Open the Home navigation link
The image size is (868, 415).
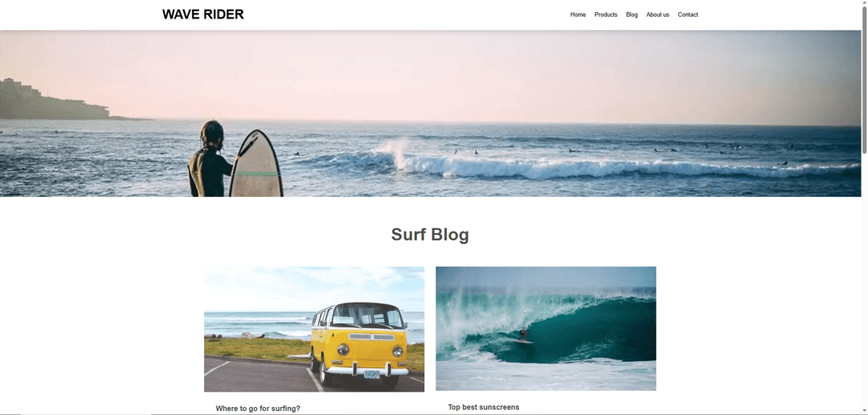coord(578,15)
